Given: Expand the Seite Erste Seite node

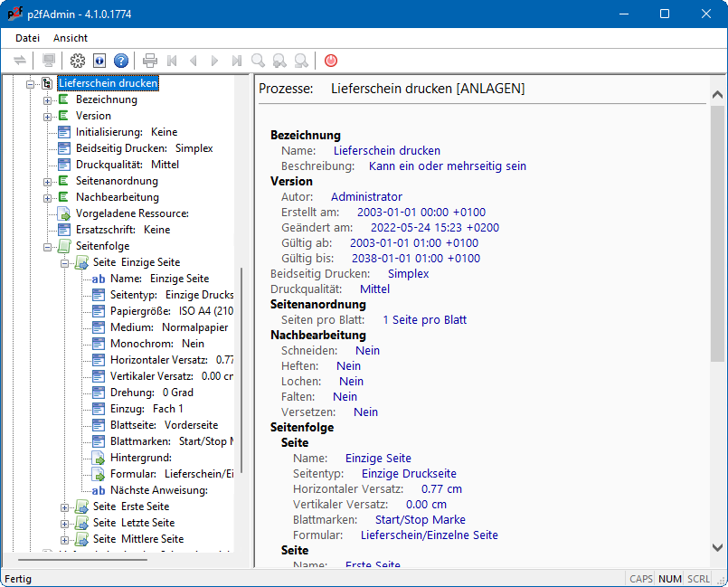Looking at the screenshot, I should tap(65, 507).
